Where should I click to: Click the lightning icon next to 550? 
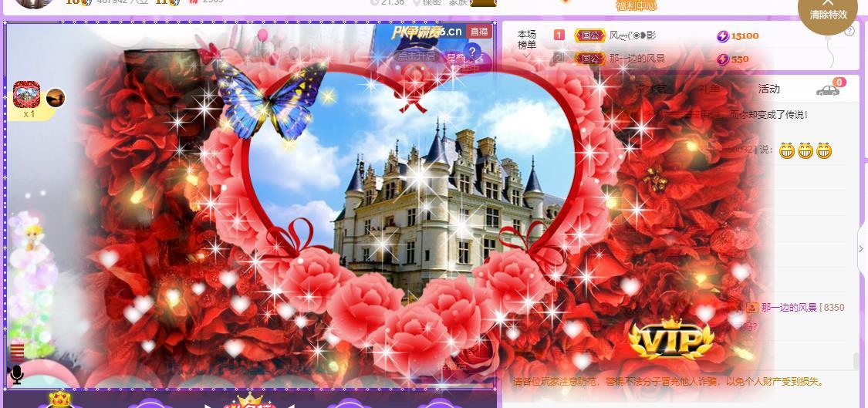click(722, 59)
